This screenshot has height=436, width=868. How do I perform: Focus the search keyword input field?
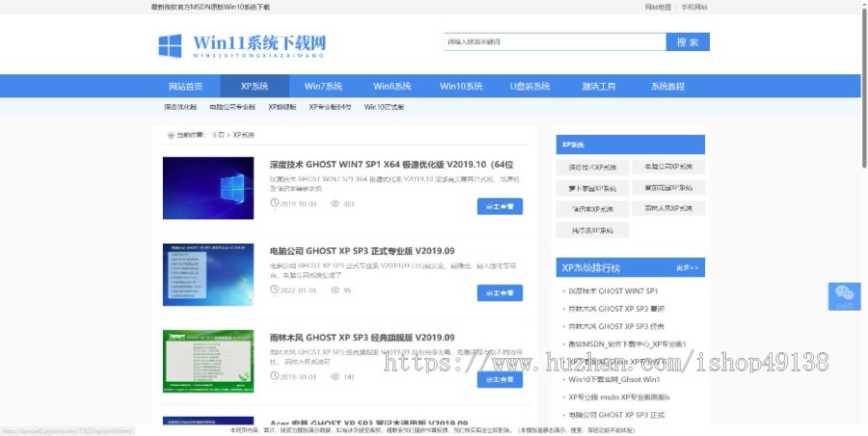click(555, 41)
